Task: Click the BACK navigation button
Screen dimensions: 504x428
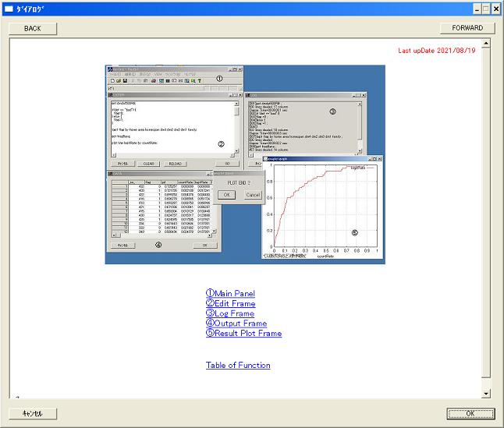Action: [32, 28]
